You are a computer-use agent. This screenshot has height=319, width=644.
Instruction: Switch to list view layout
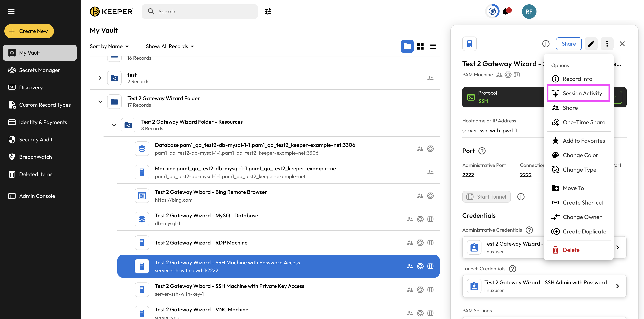click(x=433, y=46)
